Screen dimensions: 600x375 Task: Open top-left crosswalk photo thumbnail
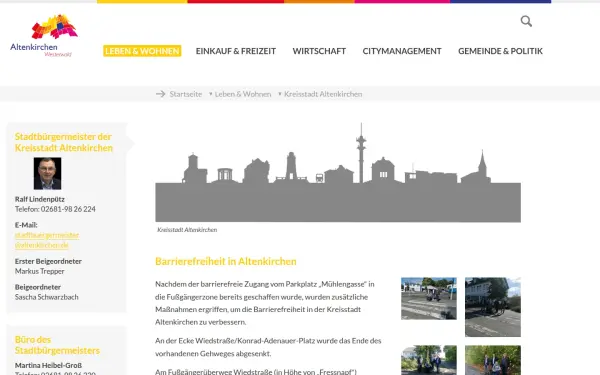(x=429, y=298)
